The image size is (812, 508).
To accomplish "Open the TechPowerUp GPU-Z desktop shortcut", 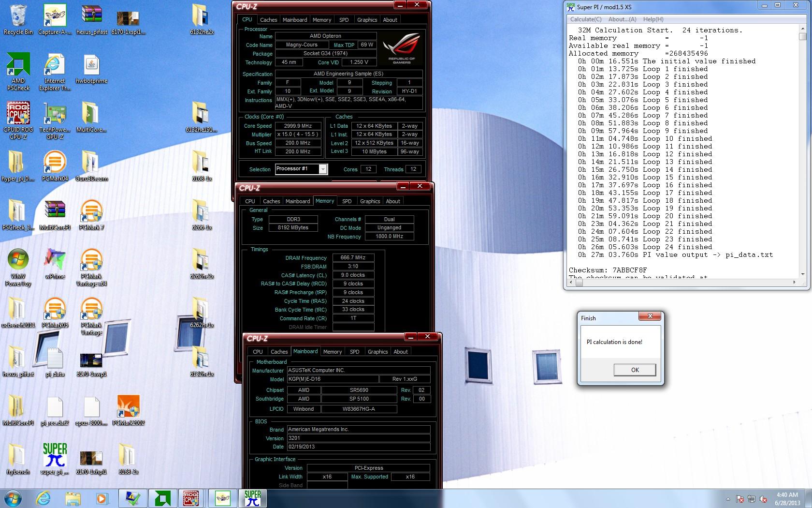I will (55, 120).
